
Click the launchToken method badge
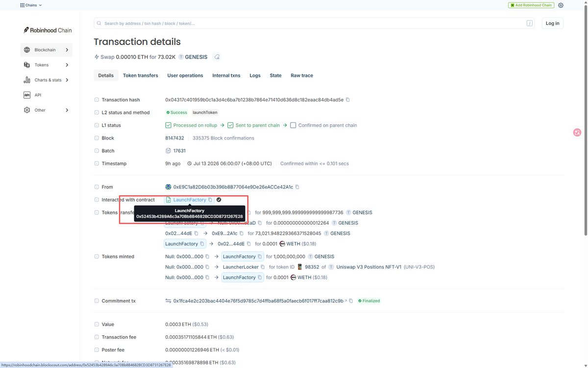205,113
